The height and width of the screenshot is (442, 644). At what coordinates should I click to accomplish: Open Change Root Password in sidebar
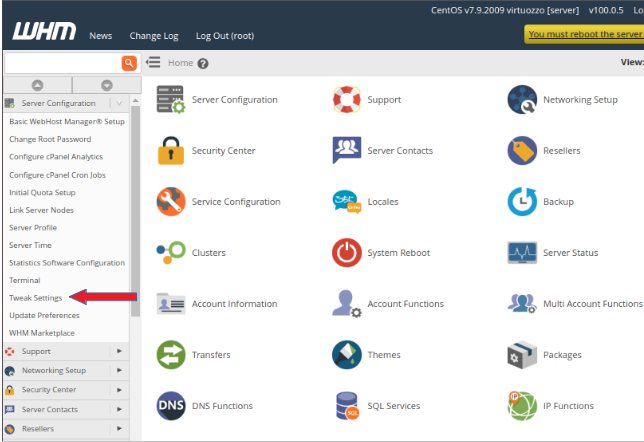(50, 139)
